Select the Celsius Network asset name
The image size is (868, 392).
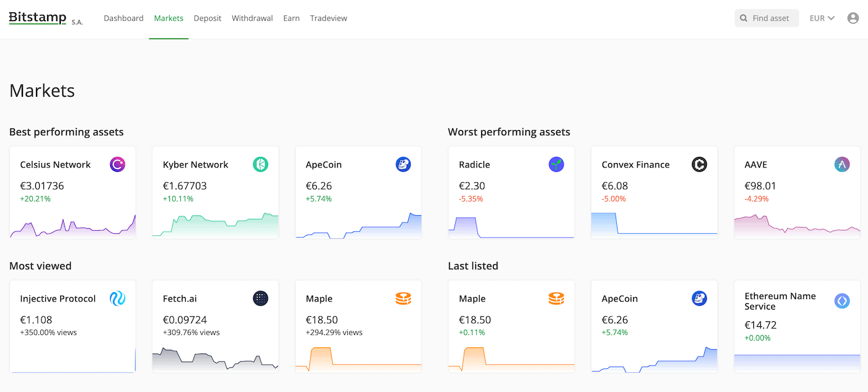click(x=55, y=164)
